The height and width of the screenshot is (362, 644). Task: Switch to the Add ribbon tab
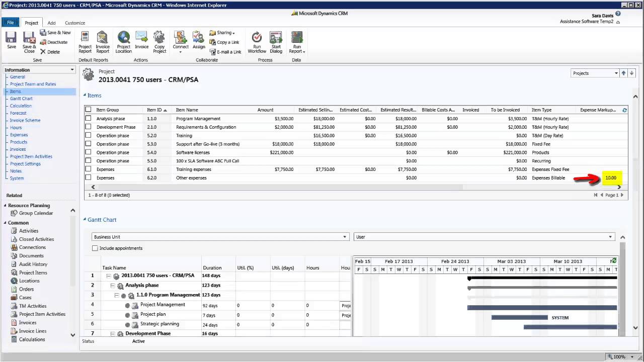52,23
